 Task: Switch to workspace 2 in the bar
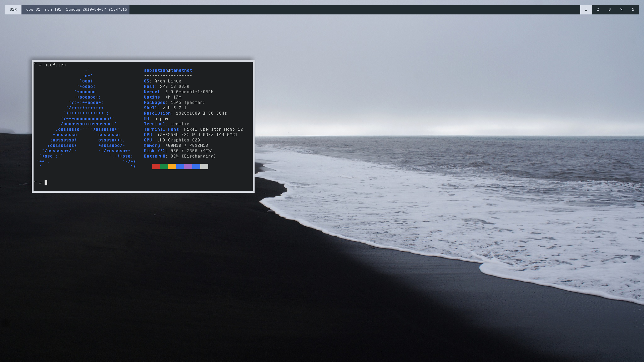coord(598,10)
